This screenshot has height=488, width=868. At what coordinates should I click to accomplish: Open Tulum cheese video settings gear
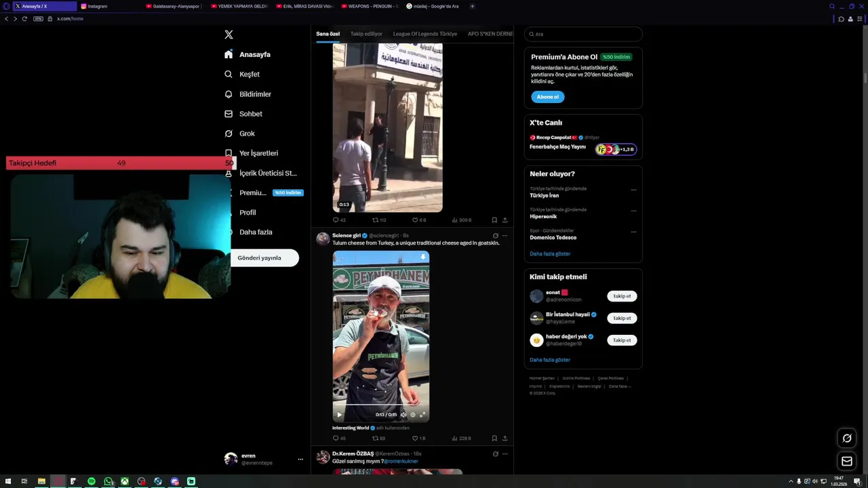point(412,415)
